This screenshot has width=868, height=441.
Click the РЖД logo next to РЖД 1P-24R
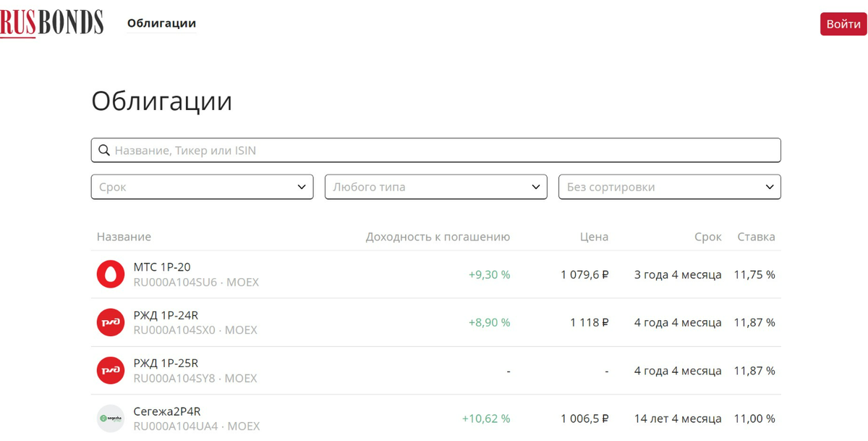pos(110,322)
